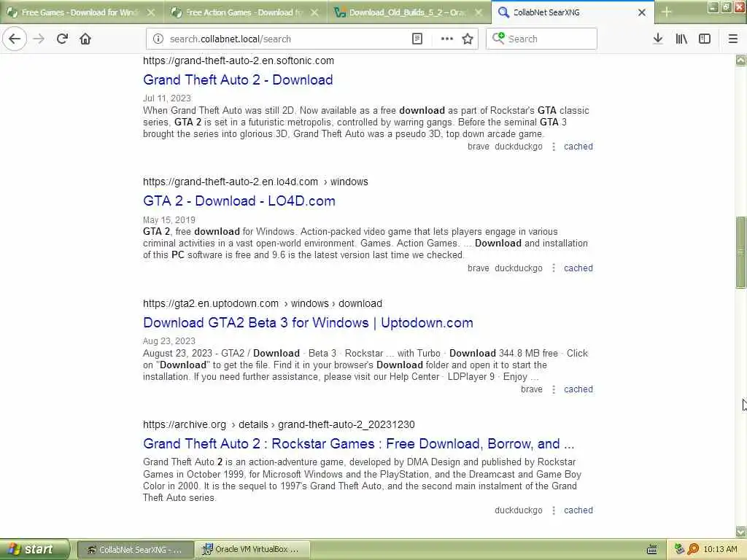This screenshot has width=747, height=560.
Task: Open options dots for softonic result
Action: click(x=554, y=147)
